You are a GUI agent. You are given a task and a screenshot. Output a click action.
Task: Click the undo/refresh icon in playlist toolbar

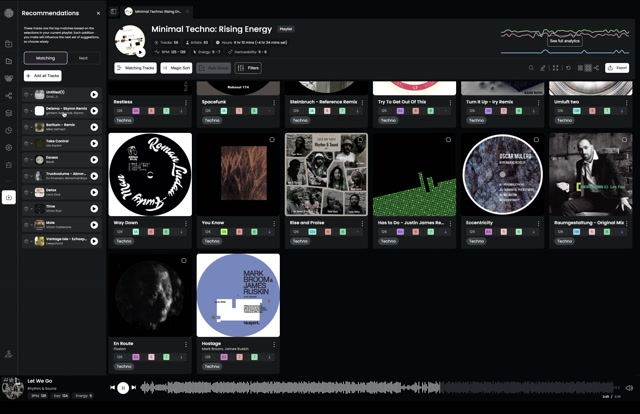pos(568,68)
